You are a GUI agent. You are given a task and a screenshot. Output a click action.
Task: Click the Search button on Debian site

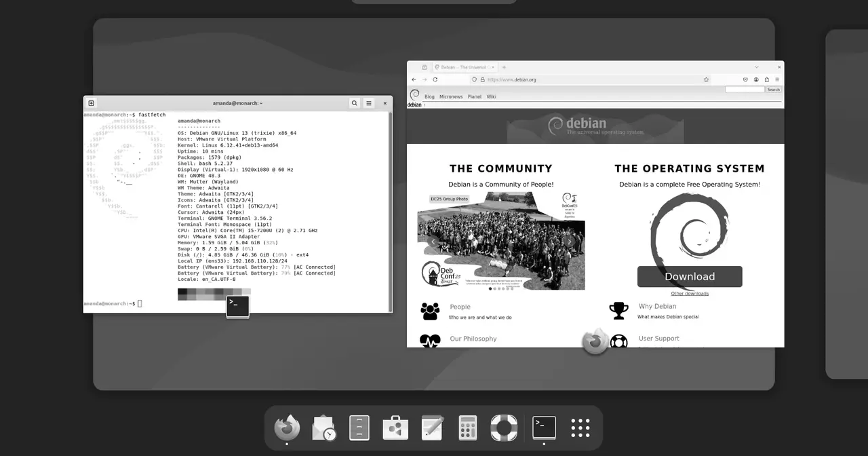coord(774,90)
